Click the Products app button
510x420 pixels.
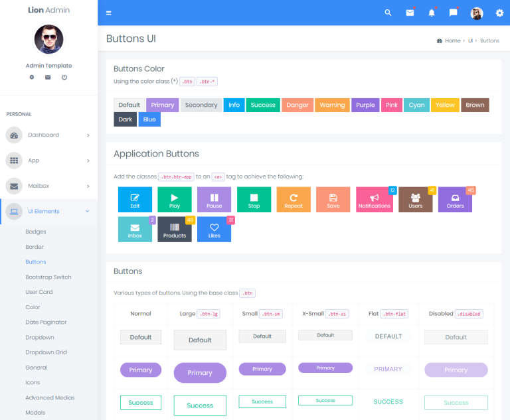tap(175, 229)
